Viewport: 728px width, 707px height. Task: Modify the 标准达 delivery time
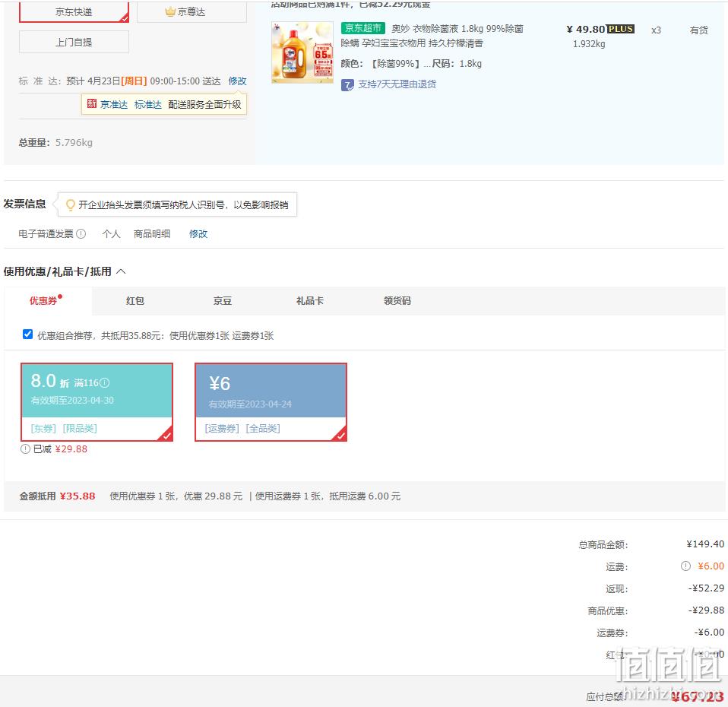coord(237,81)
